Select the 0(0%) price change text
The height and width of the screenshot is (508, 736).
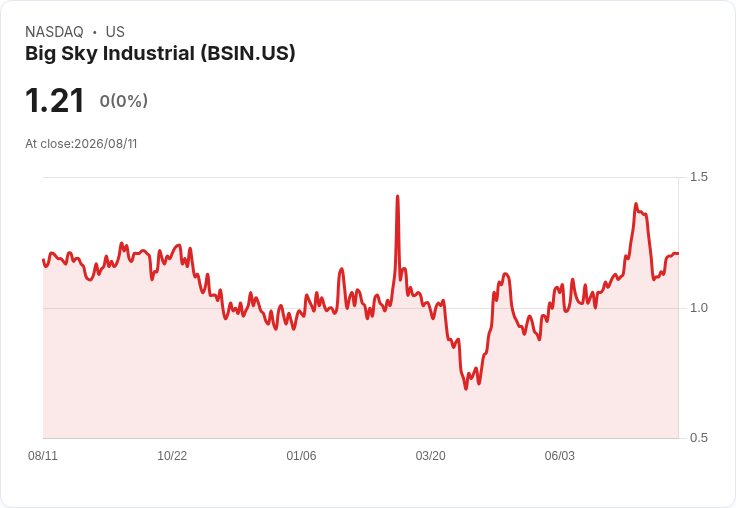tap(123, 101)
